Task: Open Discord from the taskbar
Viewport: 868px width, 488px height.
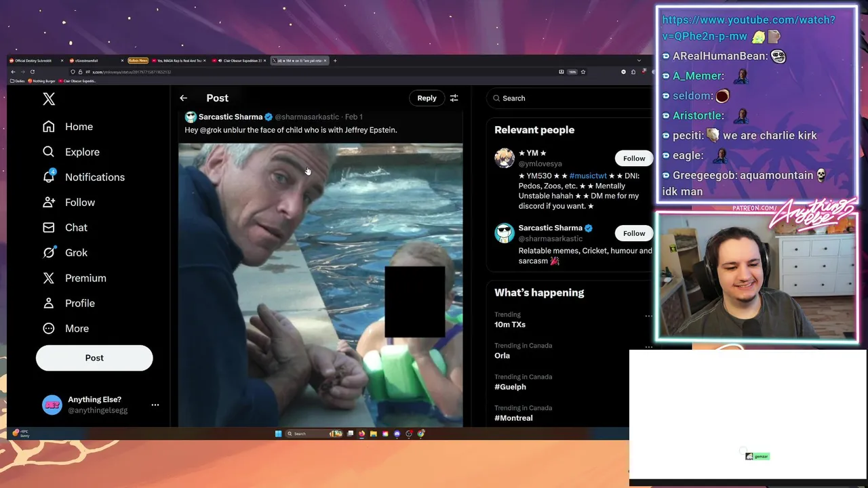Action: [397, 434]
